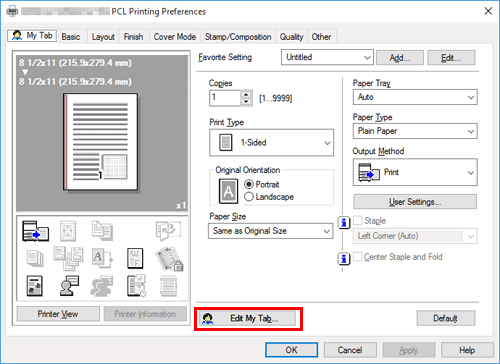Viewport: 500px width, 364px height.
Task: Select the My Tab tab
Action: point(33,35)
